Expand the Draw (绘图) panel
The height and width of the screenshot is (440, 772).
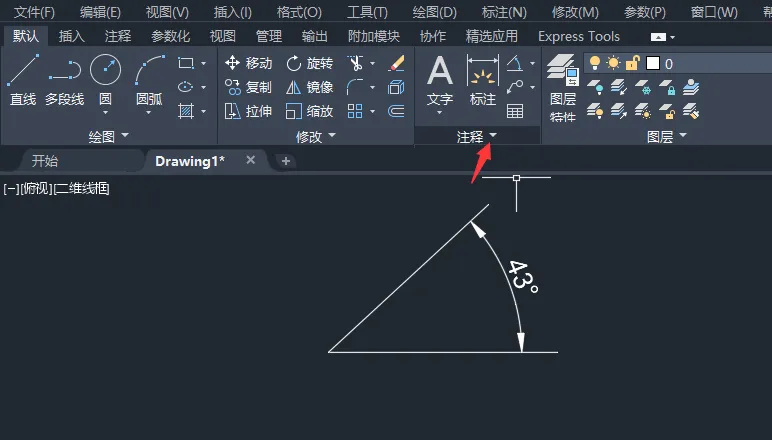pyautogui.click(x=108, y=136)
